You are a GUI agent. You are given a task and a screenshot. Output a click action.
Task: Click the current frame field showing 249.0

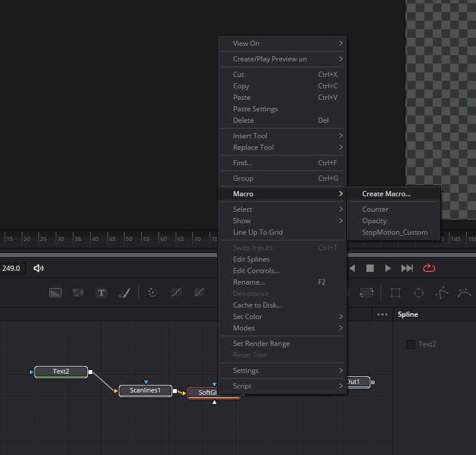coord(11,268)
